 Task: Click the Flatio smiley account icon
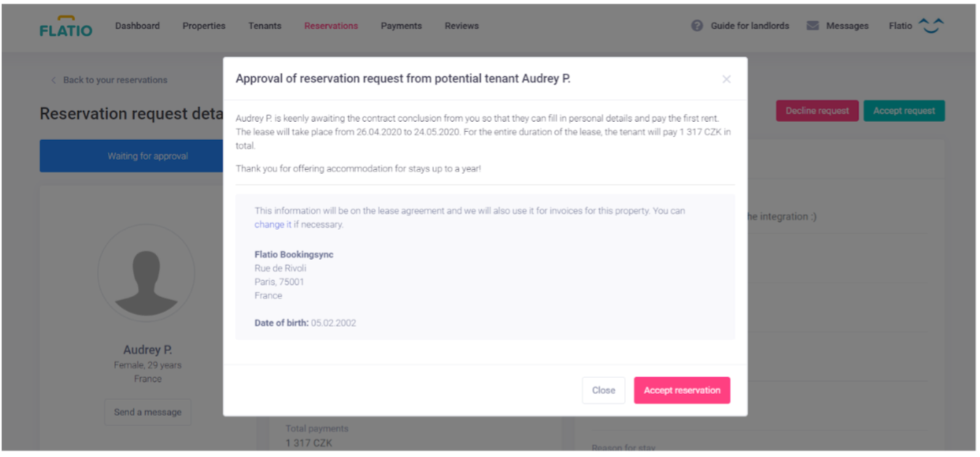(x=930, y=26)
